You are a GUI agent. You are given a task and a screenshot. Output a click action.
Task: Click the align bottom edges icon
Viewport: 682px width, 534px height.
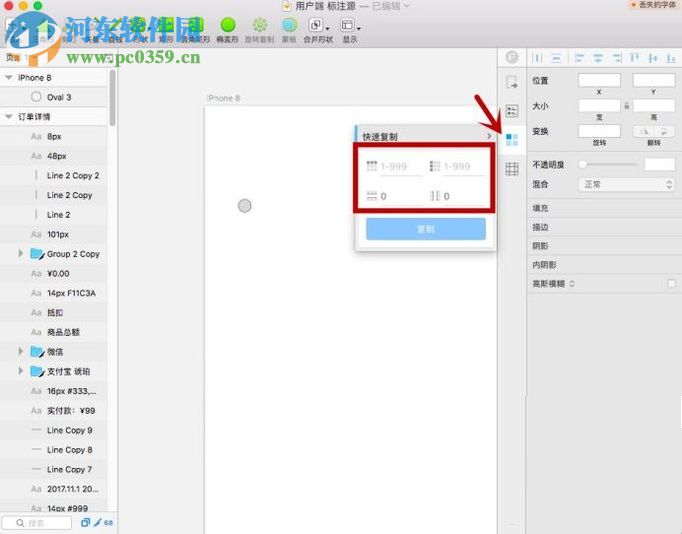click(x=671, y=58)
